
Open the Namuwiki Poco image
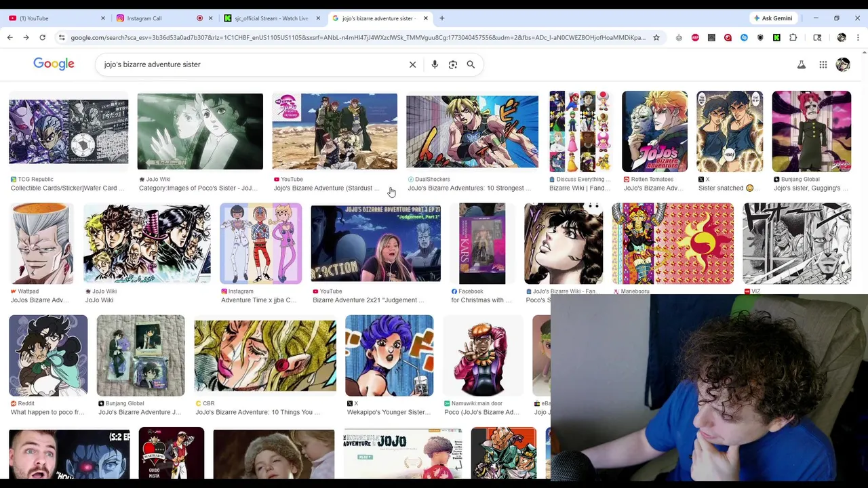(484, 355)
